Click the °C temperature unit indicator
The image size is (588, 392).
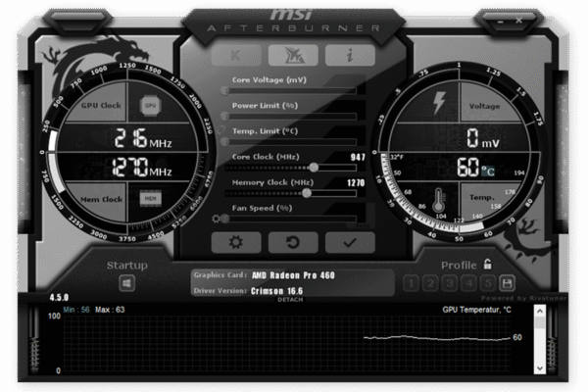tap(488, 171)
